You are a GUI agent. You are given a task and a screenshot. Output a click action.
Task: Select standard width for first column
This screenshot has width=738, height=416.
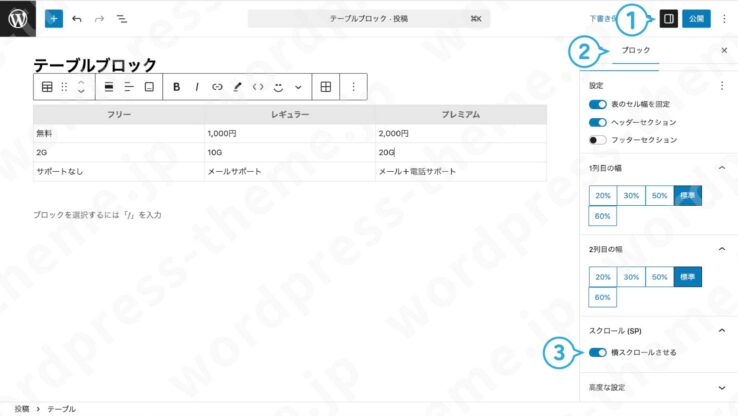688,196
